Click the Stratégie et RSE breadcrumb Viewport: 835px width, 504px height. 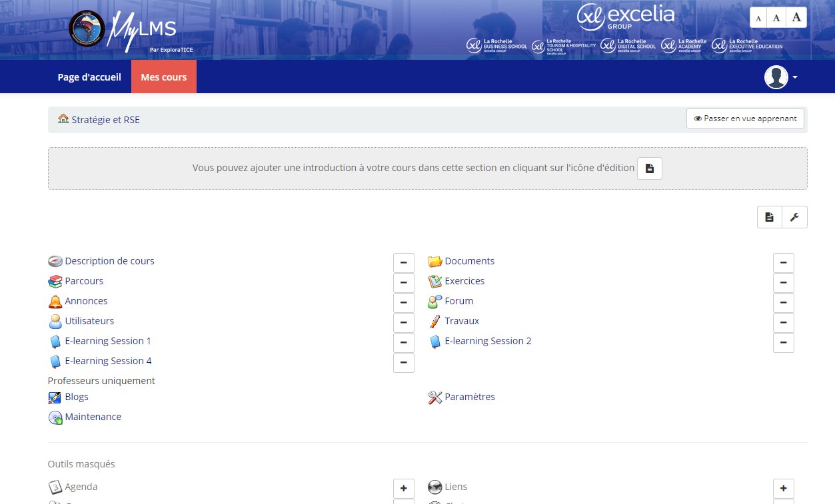pos(105,120)
